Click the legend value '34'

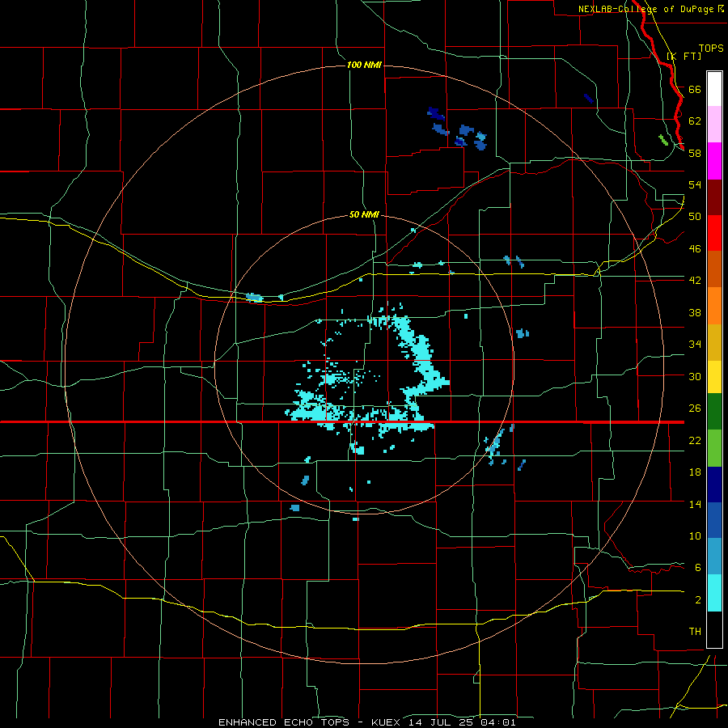(x=695, y=344)
